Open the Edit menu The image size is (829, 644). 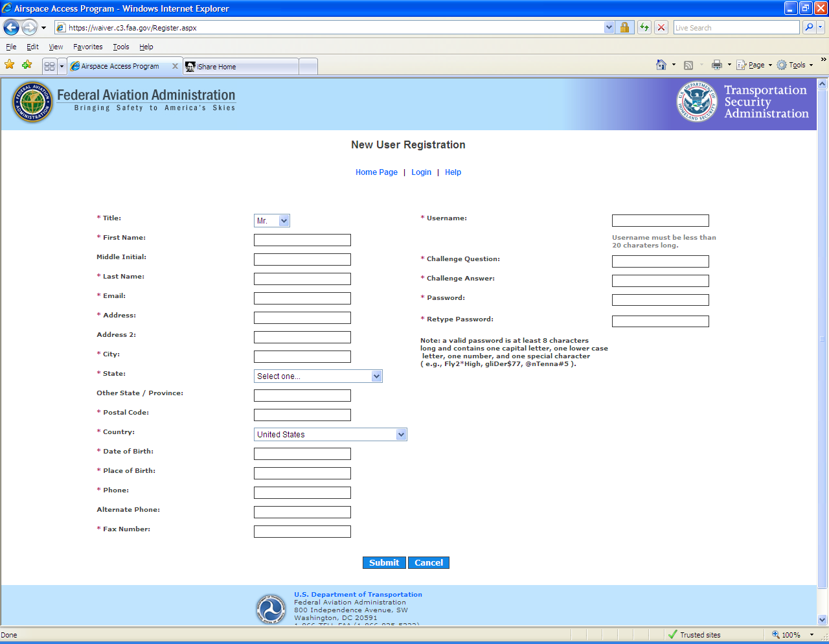pyautogui.click(x=32, y=47)
